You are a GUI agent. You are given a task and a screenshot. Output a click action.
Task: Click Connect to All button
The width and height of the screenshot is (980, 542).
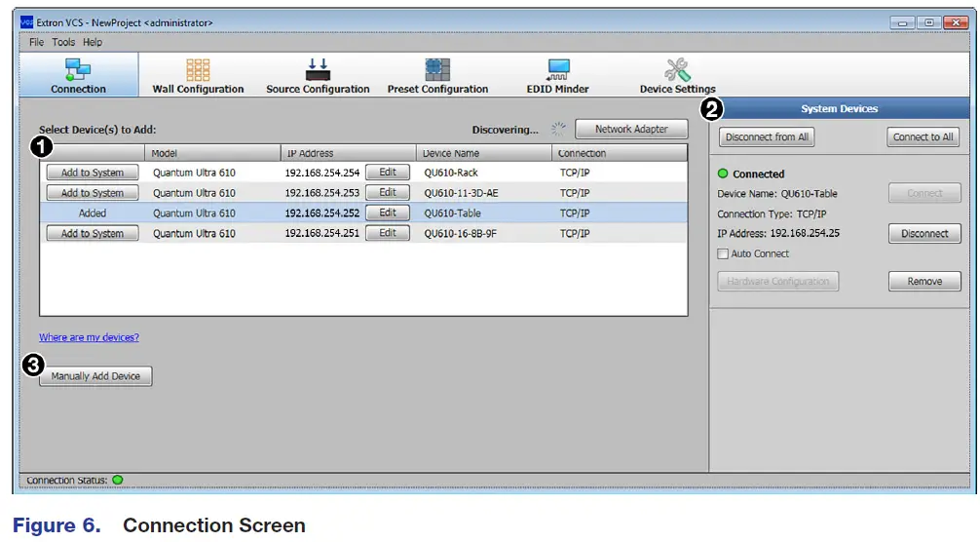tap(923, 136)
